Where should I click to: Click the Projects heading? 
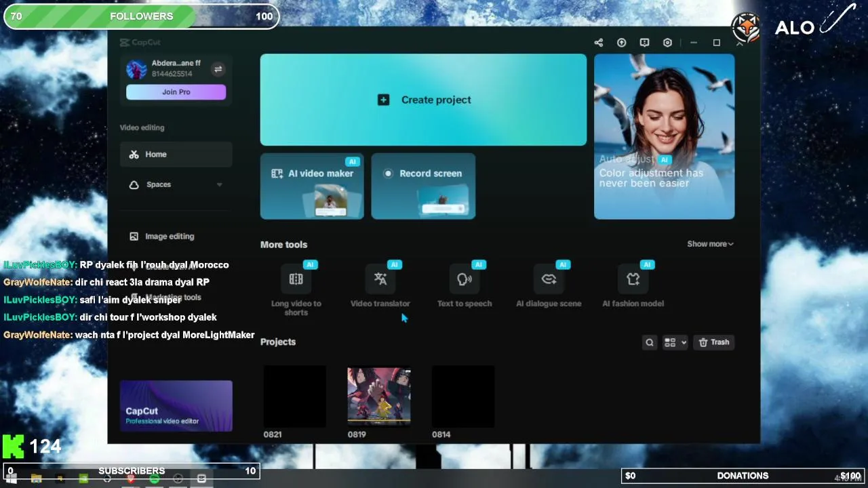tap(278, 342)
